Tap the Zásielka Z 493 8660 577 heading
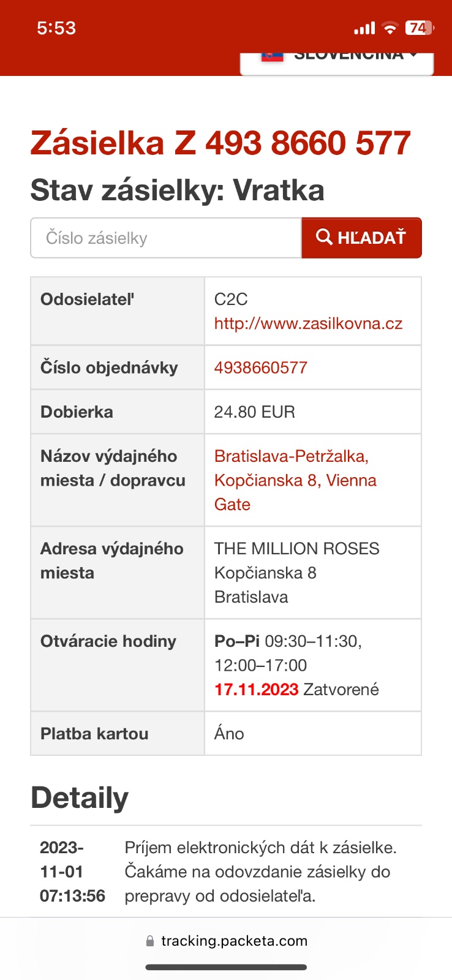The width and height of the screenshot is (452, 980). 220,143
